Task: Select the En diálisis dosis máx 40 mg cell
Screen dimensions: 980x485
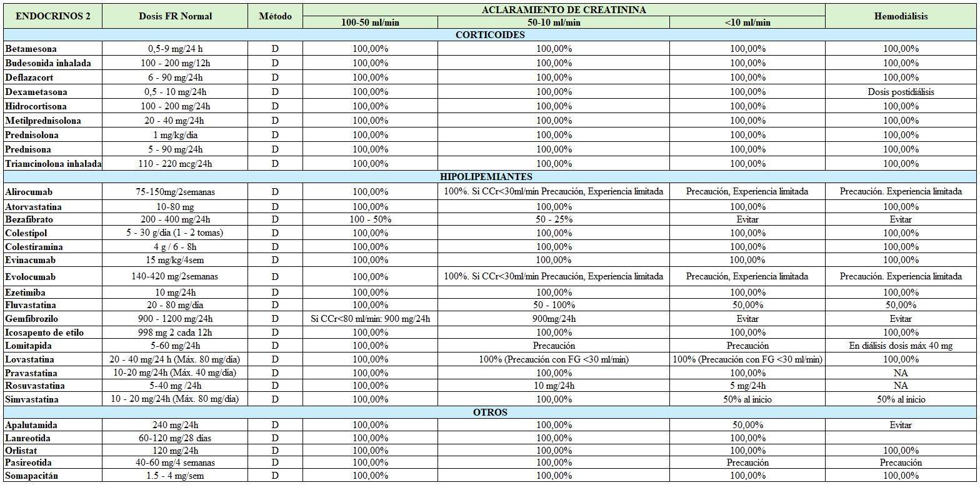Action: (x=901, y=346)
